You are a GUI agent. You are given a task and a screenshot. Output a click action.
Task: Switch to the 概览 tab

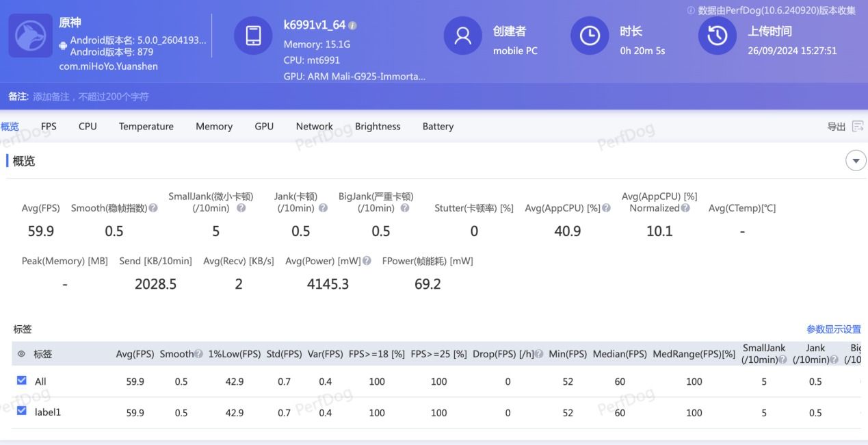(10, 126)
